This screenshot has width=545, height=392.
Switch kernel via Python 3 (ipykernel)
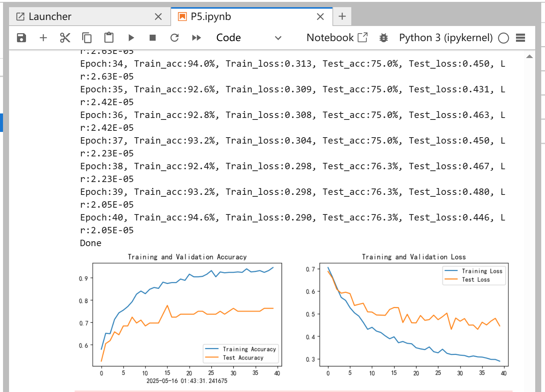click(446, 38)
